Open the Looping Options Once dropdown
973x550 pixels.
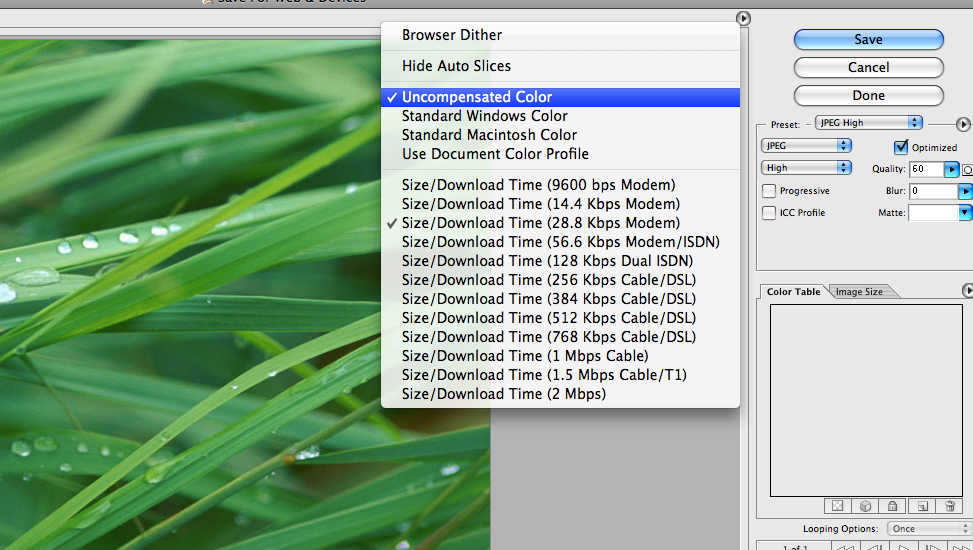click(930, 529)
